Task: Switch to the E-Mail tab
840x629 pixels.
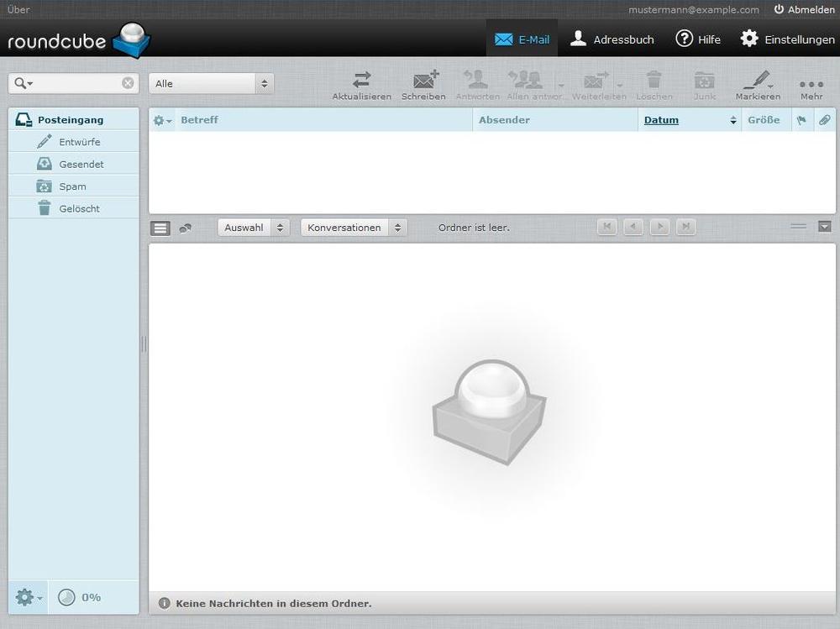Action: coord(522,39)
